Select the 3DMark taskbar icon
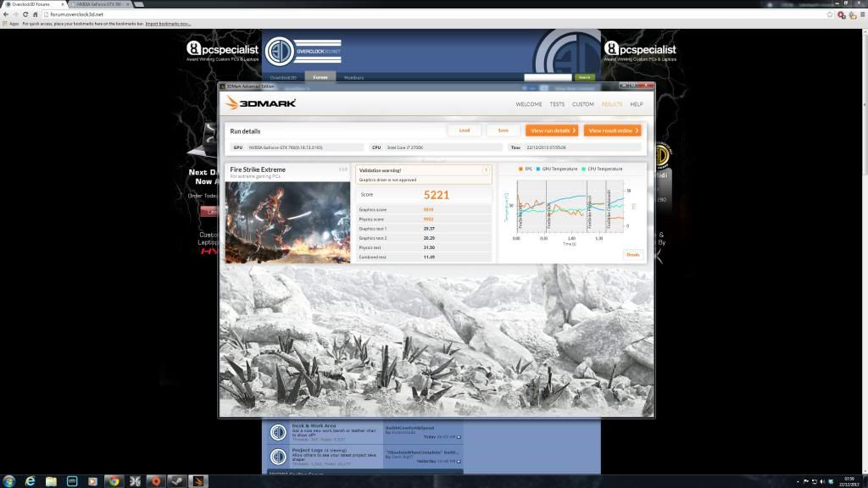868x488 pixels. (x=198, y=481)
